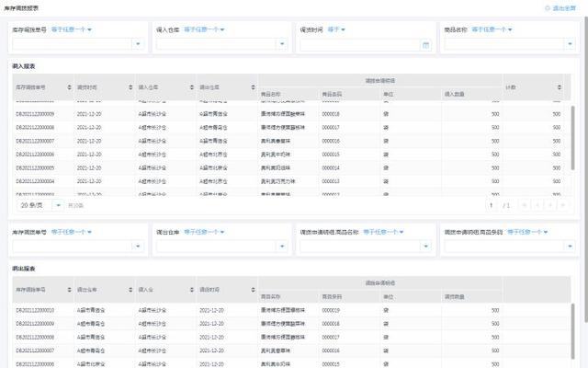Expand top 库存调拨单号 value dropdown arrow

(138, 44)
